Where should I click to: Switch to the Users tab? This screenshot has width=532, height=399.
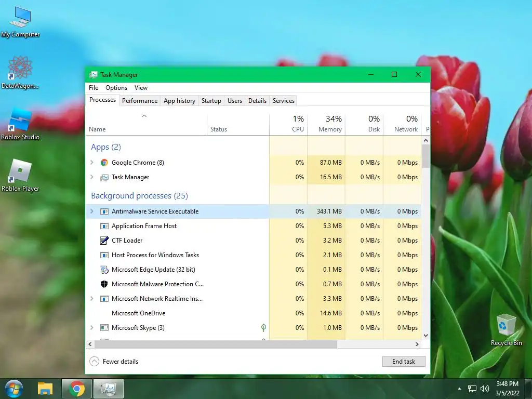(x=235, y=101)
